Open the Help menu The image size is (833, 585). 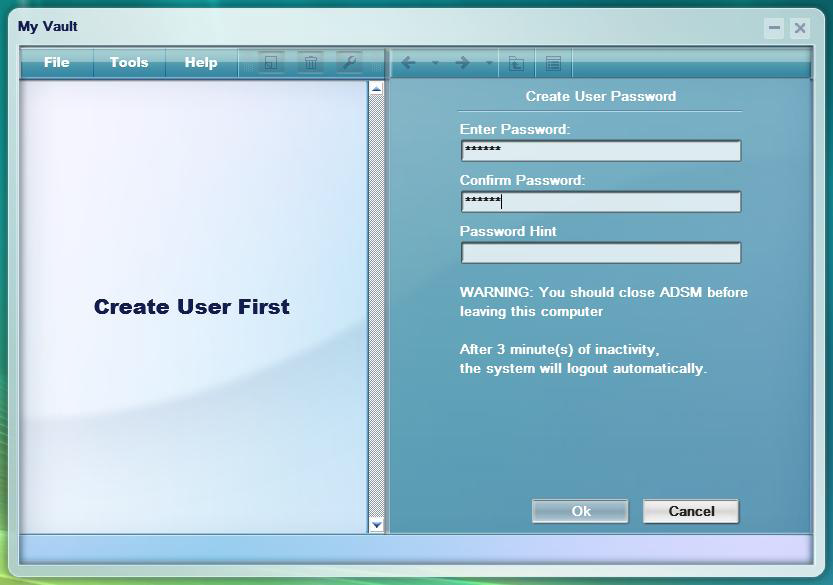tap(201, 63)
